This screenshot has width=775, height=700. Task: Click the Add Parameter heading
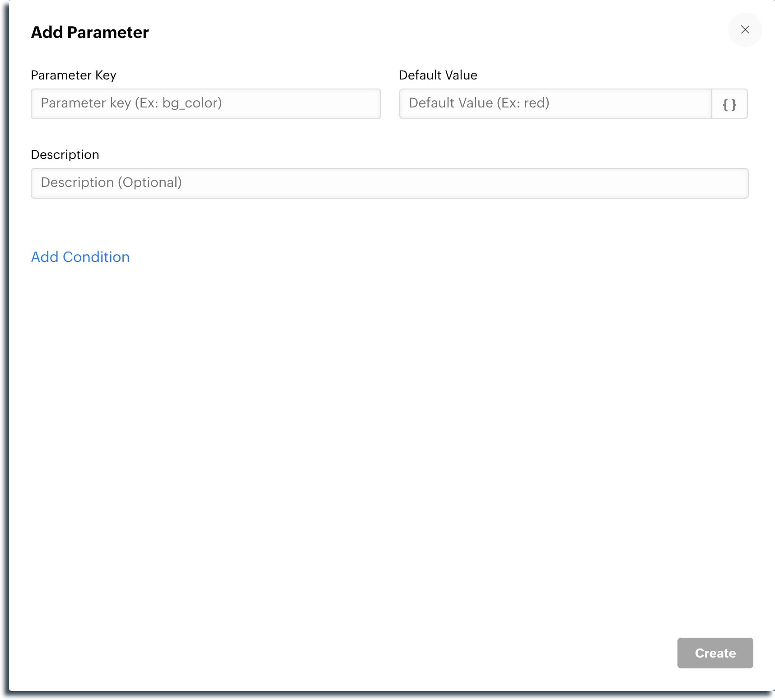click(90, 33)
